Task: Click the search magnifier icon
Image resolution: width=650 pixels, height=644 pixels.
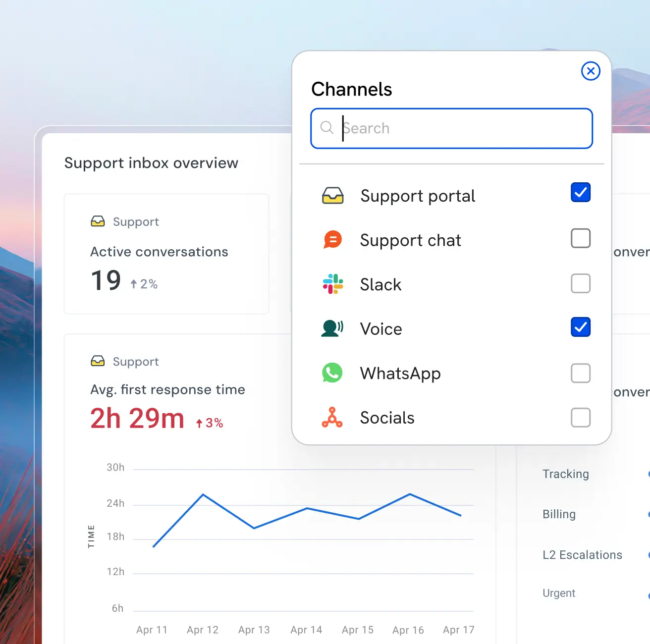Action: tap(327, 128)
